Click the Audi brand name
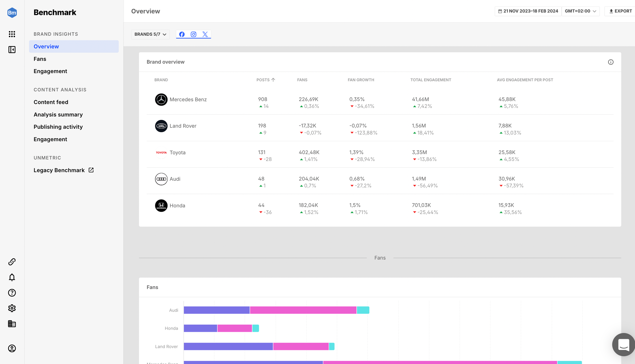Viewport: 635px width, 364px height. (x=175, y=179)
